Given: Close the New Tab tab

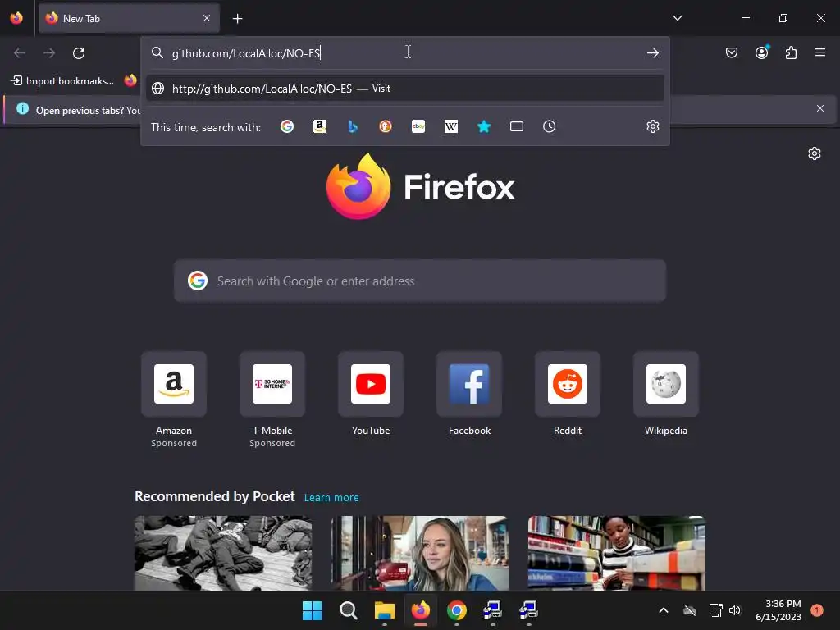Looking at the screenshot, I should [207, 18].
